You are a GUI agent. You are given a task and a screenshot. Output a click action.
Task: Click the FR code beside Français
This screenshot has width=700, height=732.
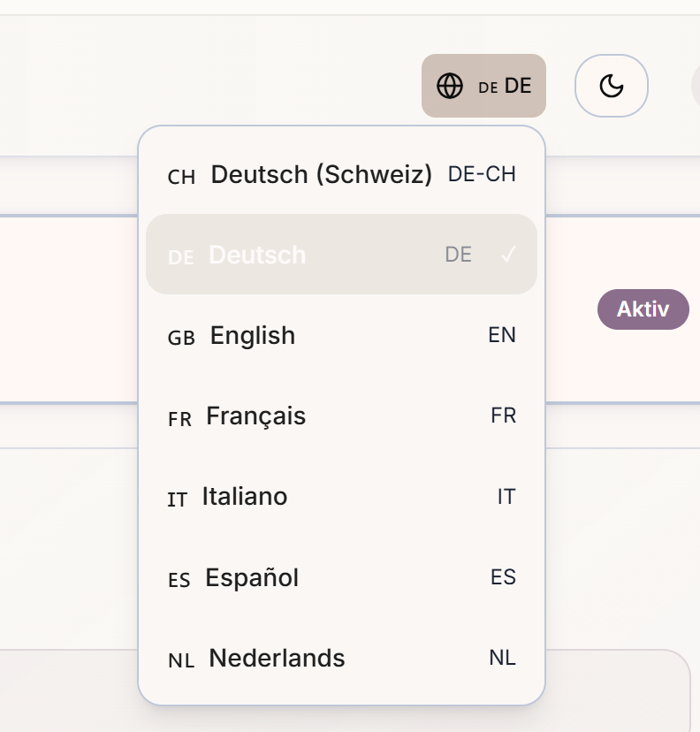point(503,416)
